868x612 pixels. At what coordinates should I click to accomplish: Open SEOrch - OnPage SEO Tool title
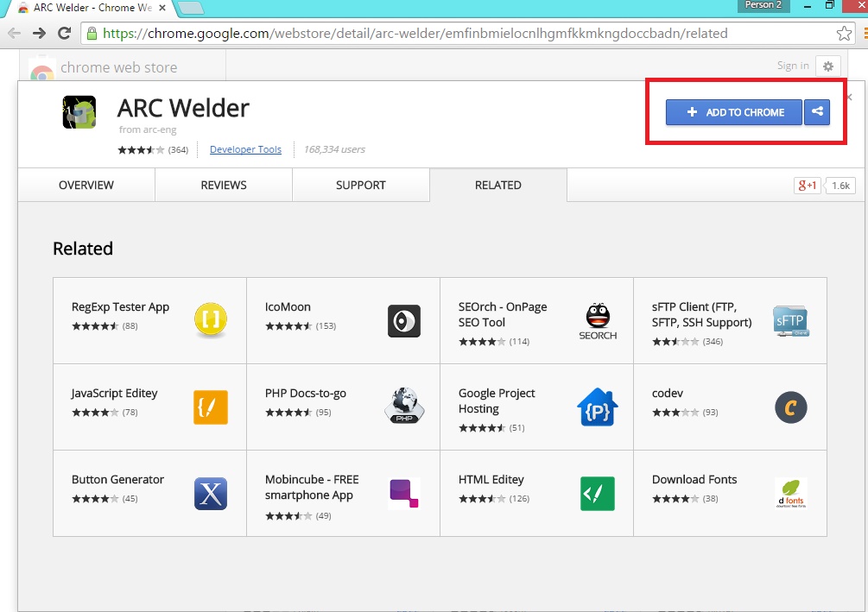click(x=503, y=315)
